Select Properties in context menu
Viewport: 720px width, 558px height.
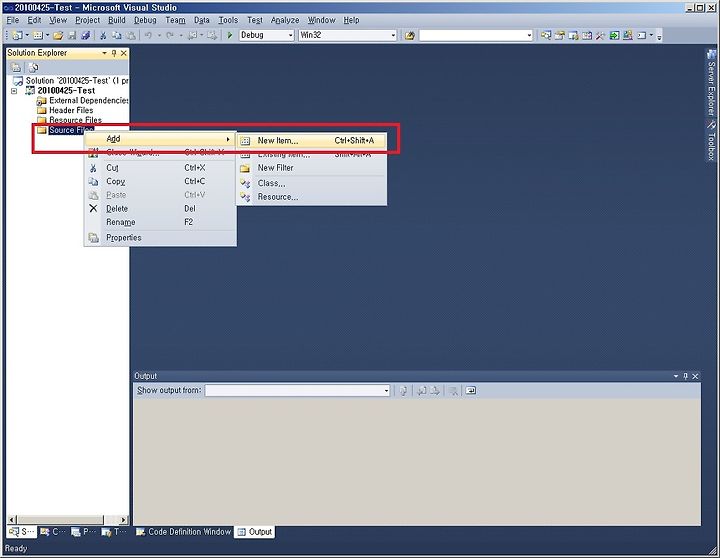tap(160, 238)
